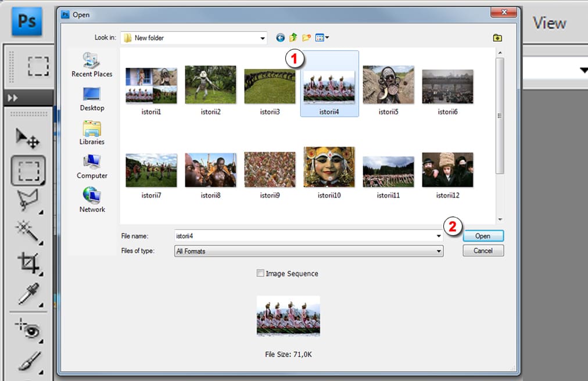Select the Rectangular Marquee tool

click(27, 171)
